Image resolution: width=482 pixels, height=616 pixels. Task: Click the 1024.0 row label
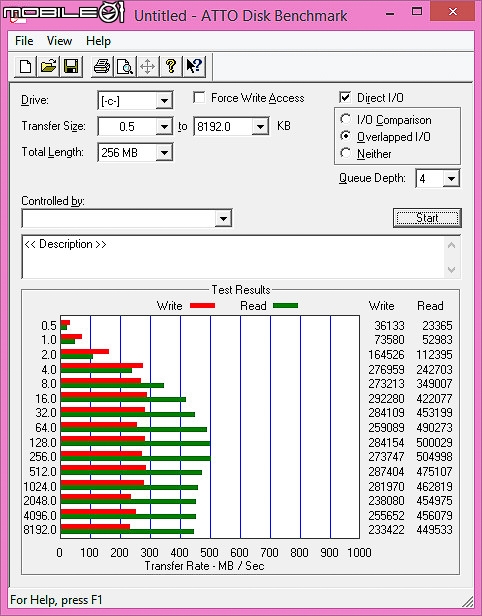pos(40,486)
